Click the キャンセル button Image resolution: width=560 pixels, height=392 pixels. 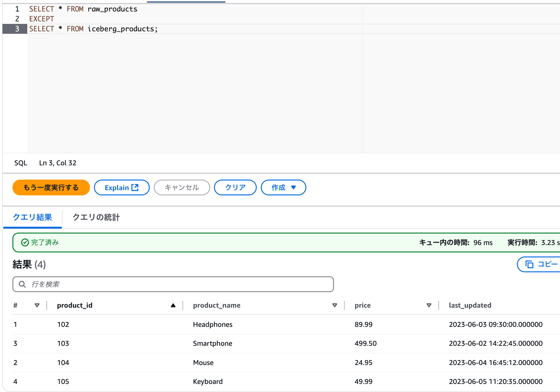click(182, 187)
